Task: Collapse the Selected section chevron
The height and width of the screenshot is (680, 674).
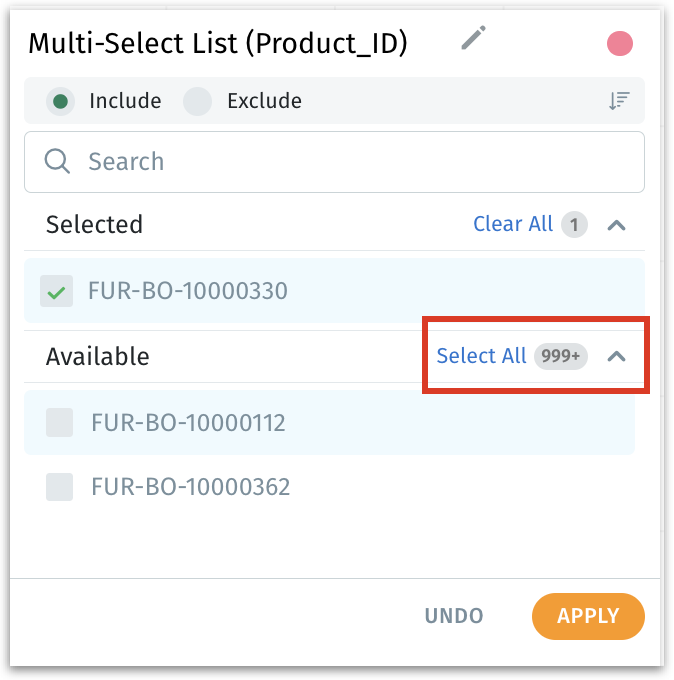Action: click(617, 224)
